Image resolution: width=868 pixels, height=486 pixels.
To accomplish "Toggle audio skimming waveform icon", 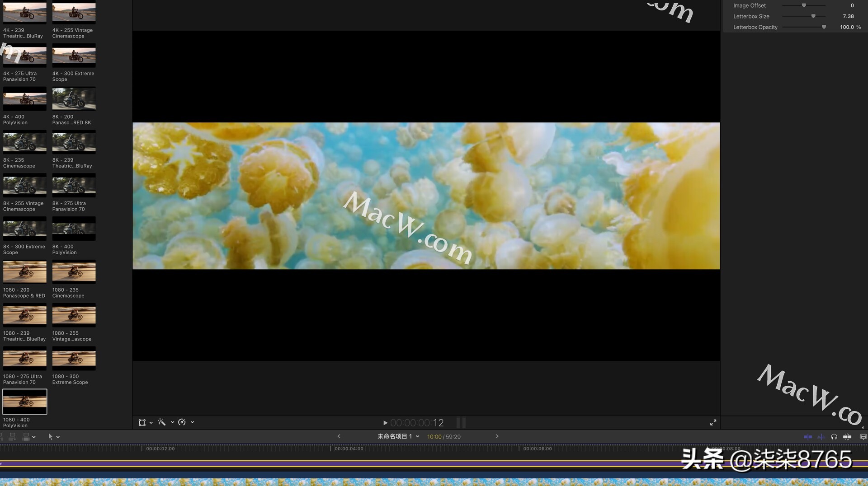I will pyautogui.click(x=821, y=437).
